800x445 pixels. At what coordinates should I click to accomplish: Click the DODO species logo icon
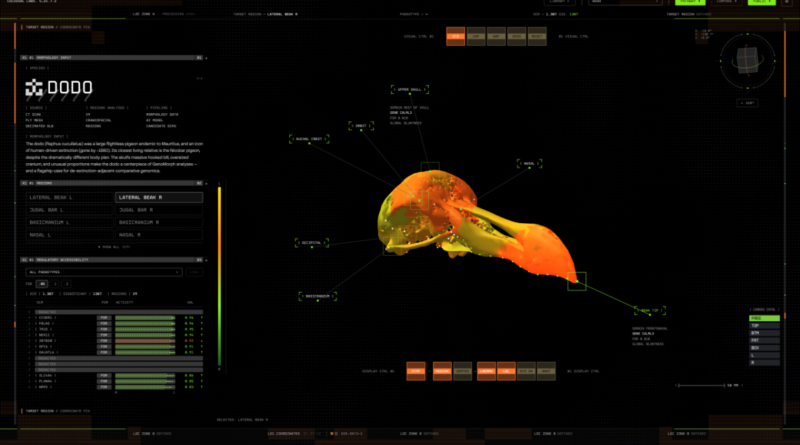pos(34,88)
